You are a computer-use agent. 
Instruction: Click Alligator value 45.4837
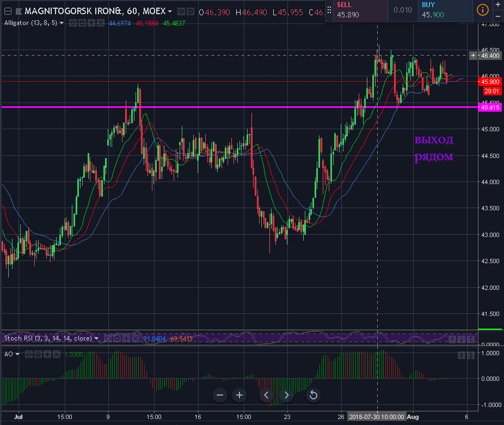pyautogui.click(x=174, y=23)
